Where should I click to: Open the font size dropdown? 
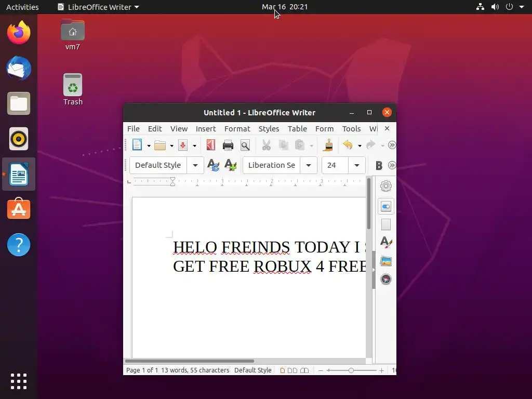click(356, 166)
